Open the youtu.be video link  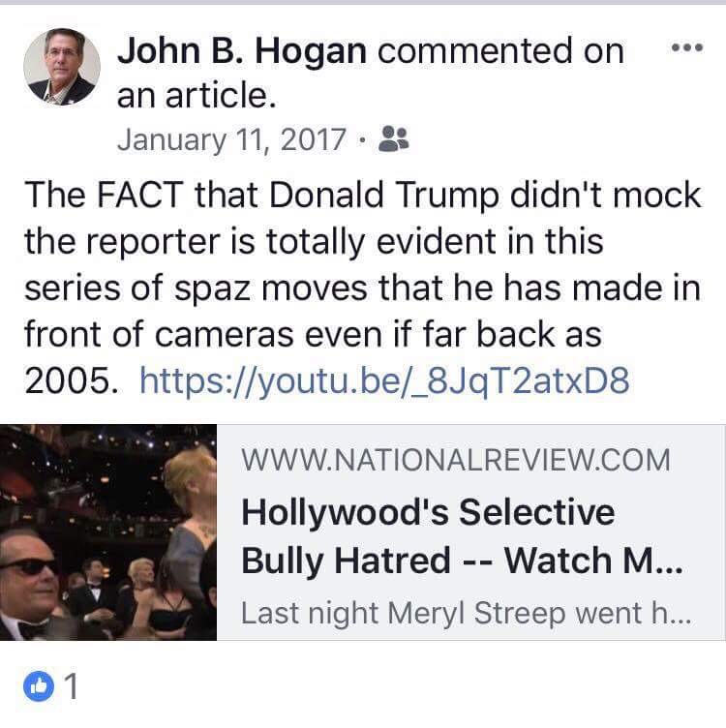pyautogui.click(x=384, y=381)
